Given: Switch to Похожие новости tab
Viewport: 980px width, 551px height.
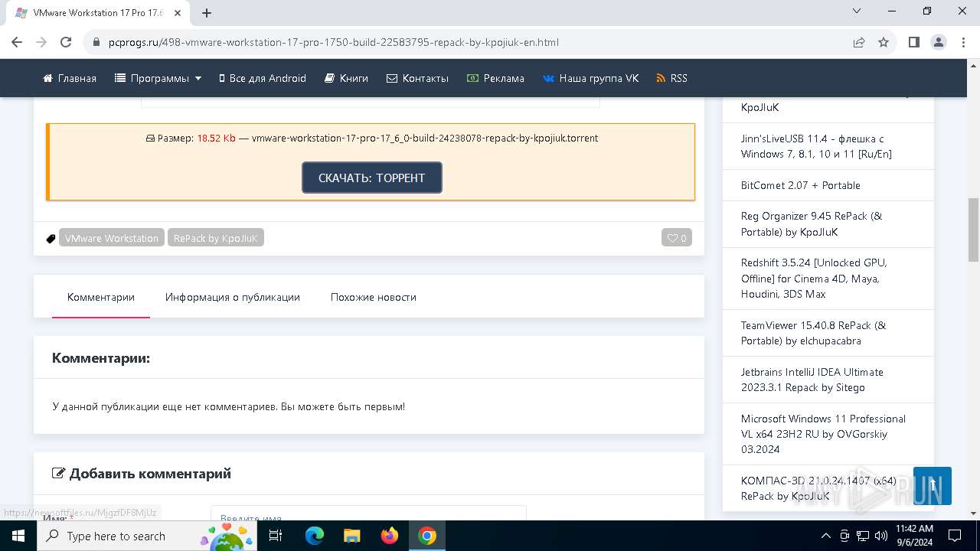Looking at the screenshot, I should coord(374,297).
